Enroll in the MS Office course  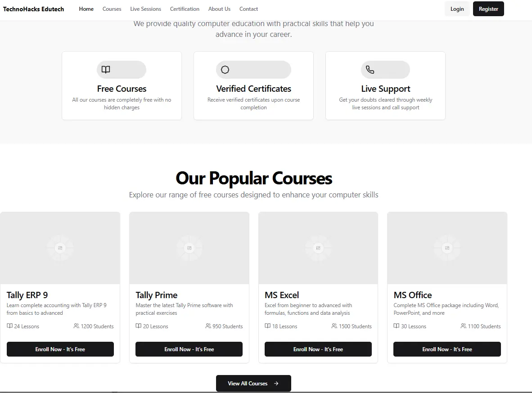tap(447, 349)
